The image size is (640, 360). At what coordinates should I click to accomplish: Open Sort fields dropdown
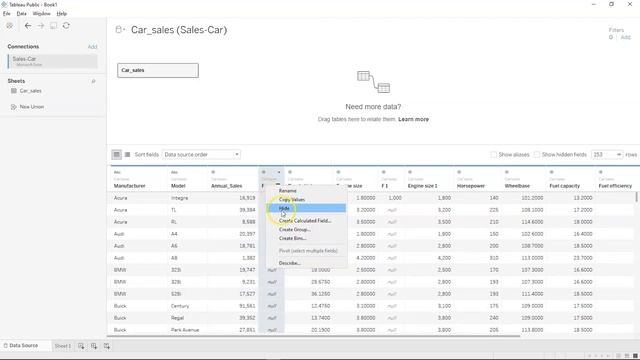(x=201, y=154)
